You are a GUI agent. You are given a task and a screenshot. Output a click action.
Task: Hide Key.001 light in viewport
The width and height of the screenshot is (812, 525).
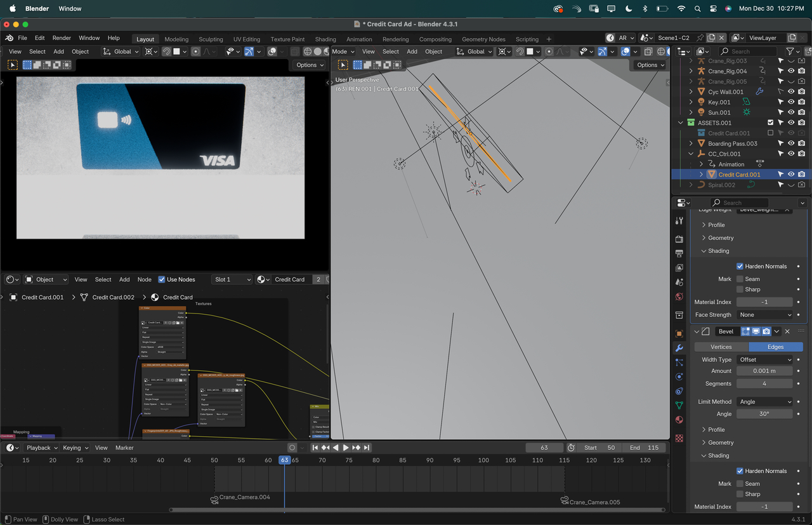pyautogui.click(x=791, y=102)
